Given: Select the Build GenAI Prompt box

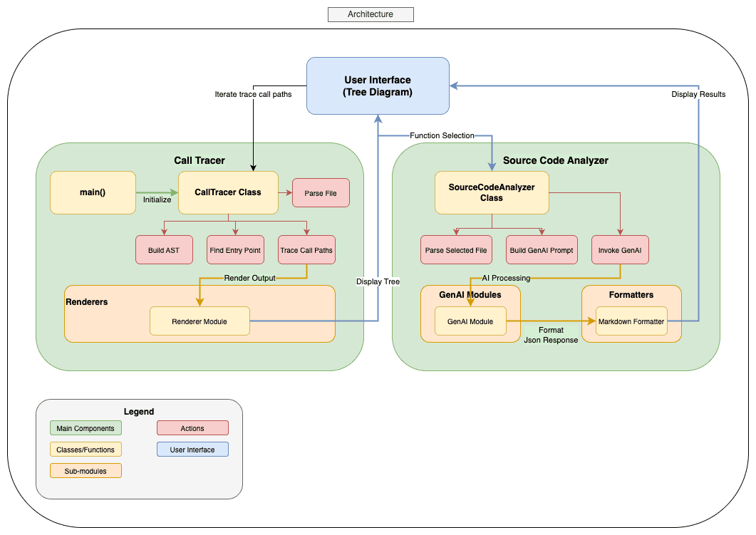Looking at the screenshot, I should pyautogui.click(x=542, y=249).
